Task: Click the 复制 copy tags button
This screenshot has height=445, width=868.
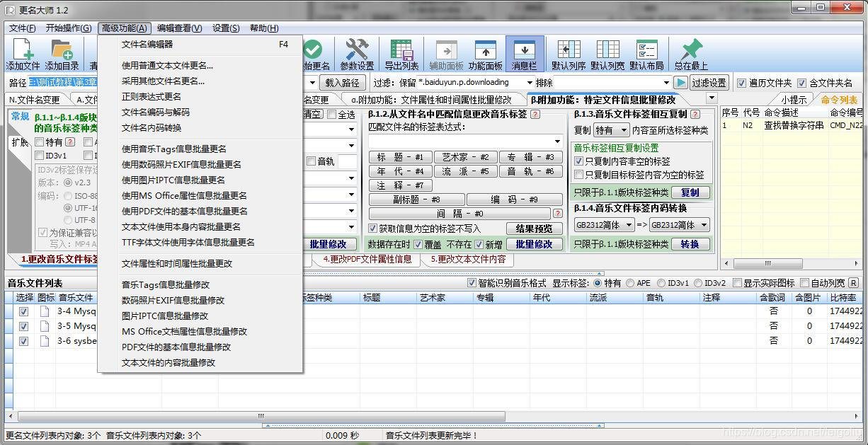Action: click(690, 192)
